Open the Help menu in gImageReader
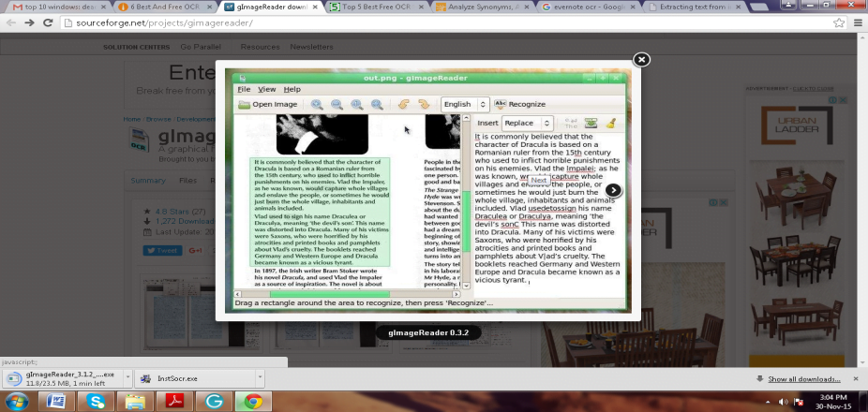This screenshot has height=412, width=868. point(292,89)
